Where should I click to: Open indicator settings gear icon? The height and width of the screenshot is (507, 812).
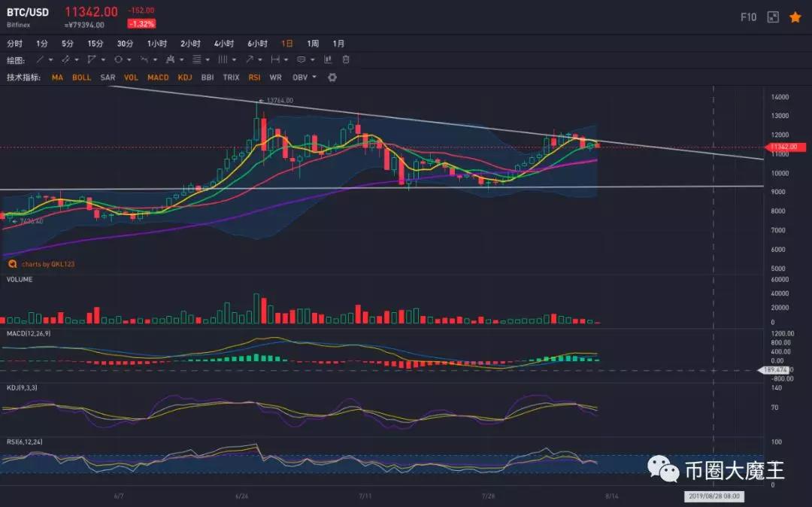tap(332, 77)
